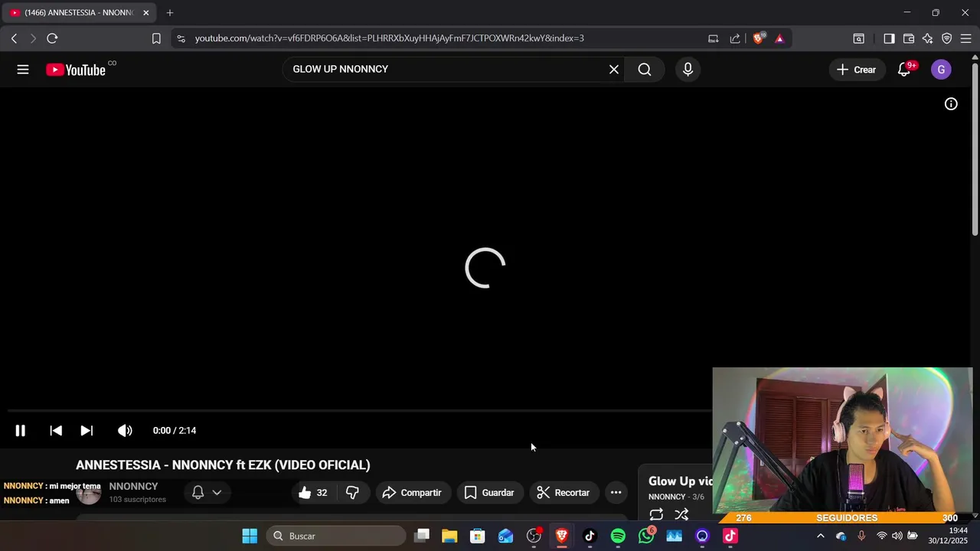Install app icon in address bar
The image size is (980, 551).
point(713,38)
